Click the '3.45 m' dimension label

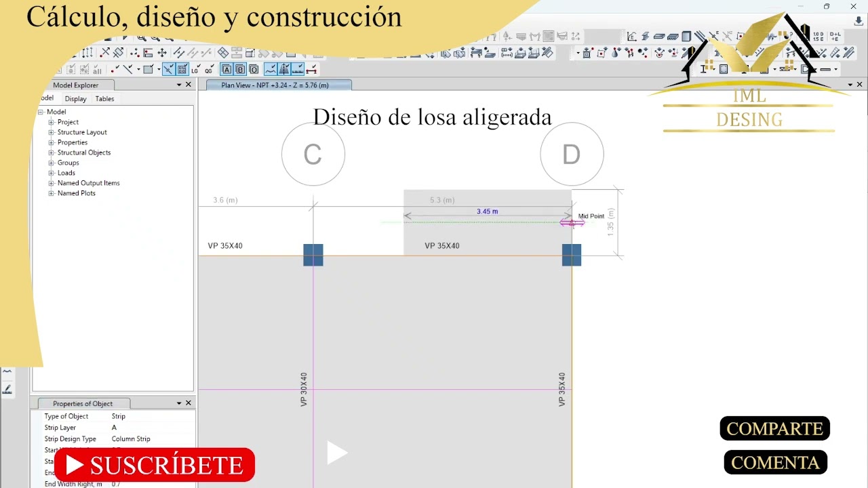[x=487, y=211]
